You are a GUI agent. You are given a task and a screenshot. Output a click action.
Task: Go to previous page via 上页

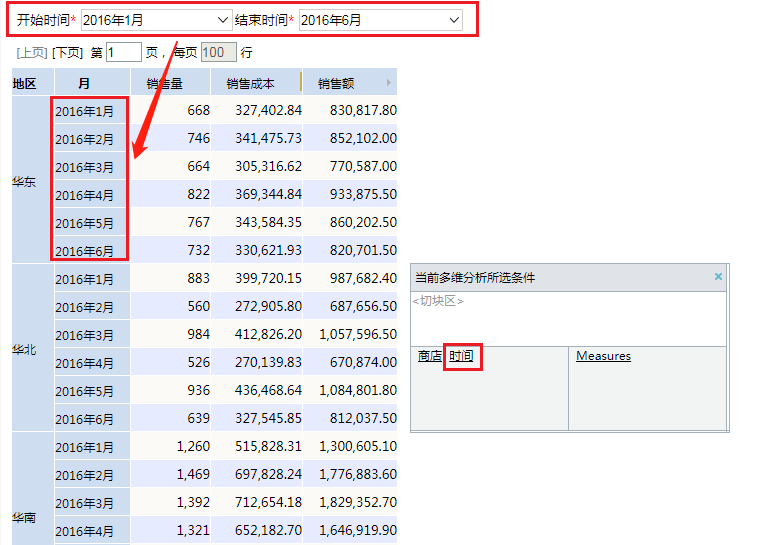[x=32, y=52]
